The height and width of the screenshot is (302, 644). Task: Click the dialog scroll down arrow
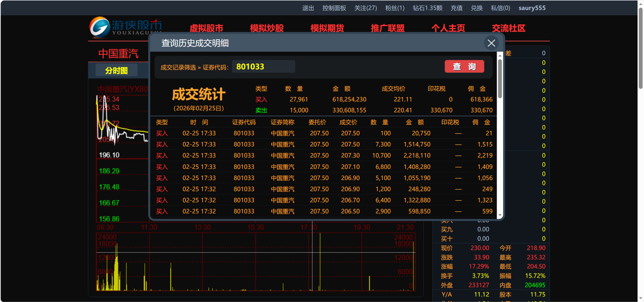(x=500, y=215)
